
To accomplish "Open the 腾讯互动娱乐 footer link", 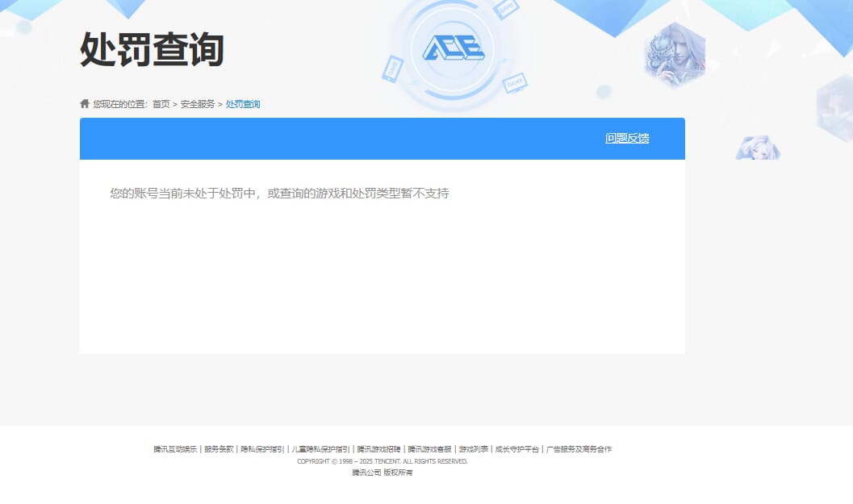I will pos(174,448).
